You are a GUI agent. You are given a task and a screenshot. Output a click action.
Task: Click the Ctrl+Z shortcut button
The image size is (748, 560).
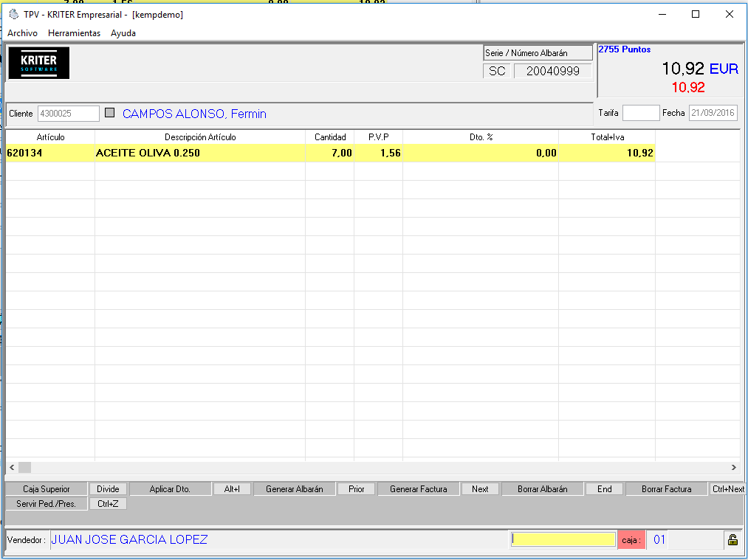point(108,504)
